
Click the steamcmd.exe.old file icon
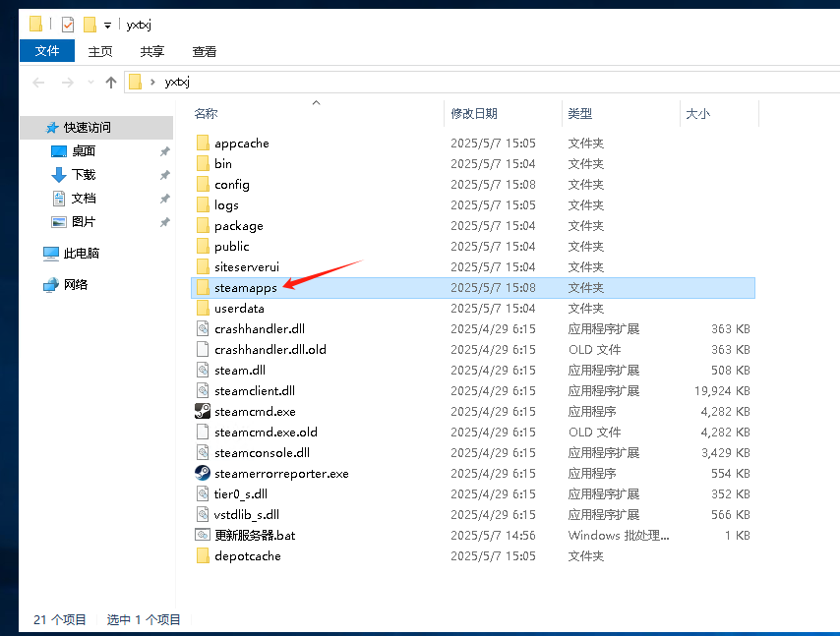(x=203, y=432)
